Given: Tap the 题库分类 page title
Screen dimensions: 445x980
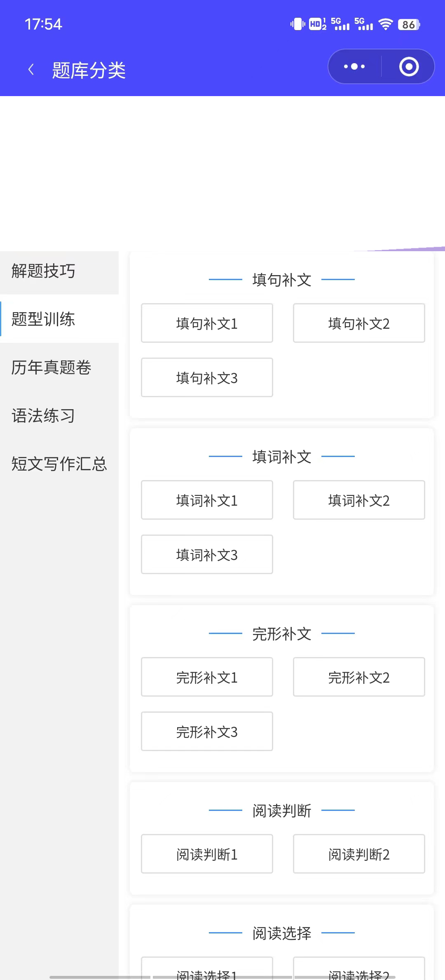Looking at the screenshot, I should coord(89,70).
